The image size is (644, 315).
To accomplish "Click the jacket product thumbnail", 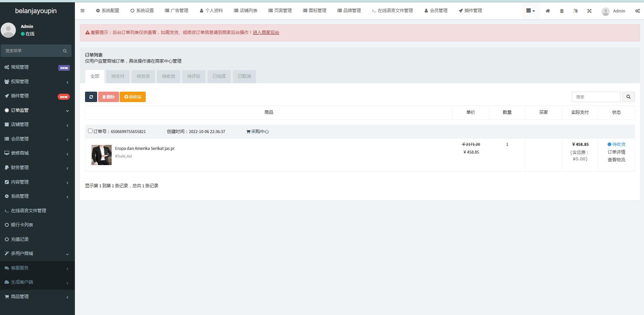I will point(102,155).
